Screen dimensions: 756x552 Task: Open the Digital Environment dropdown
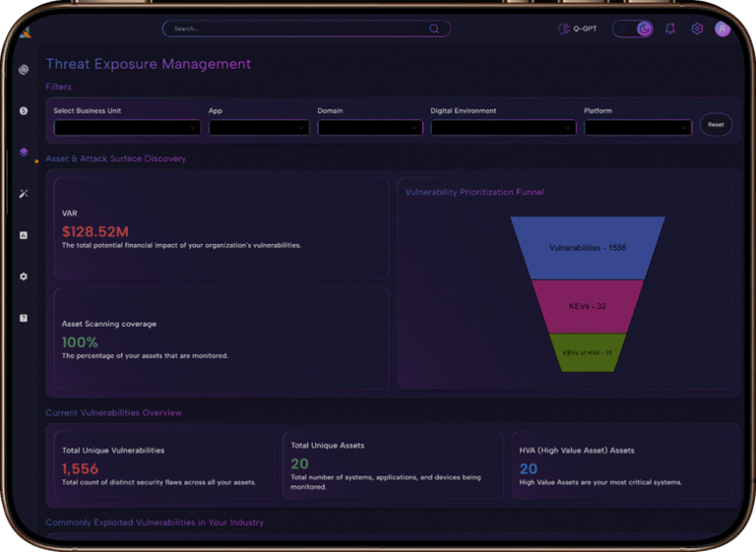pos(503,127)
